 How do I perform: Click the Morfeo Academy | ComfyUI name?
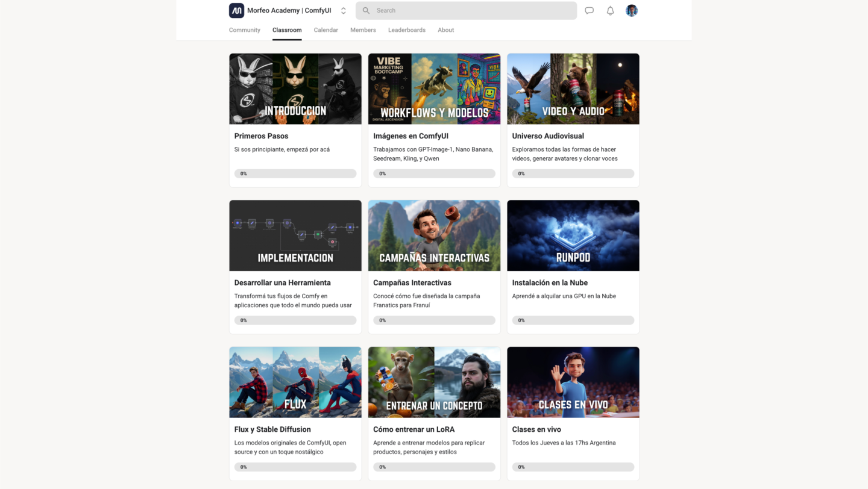pos(289,10)
